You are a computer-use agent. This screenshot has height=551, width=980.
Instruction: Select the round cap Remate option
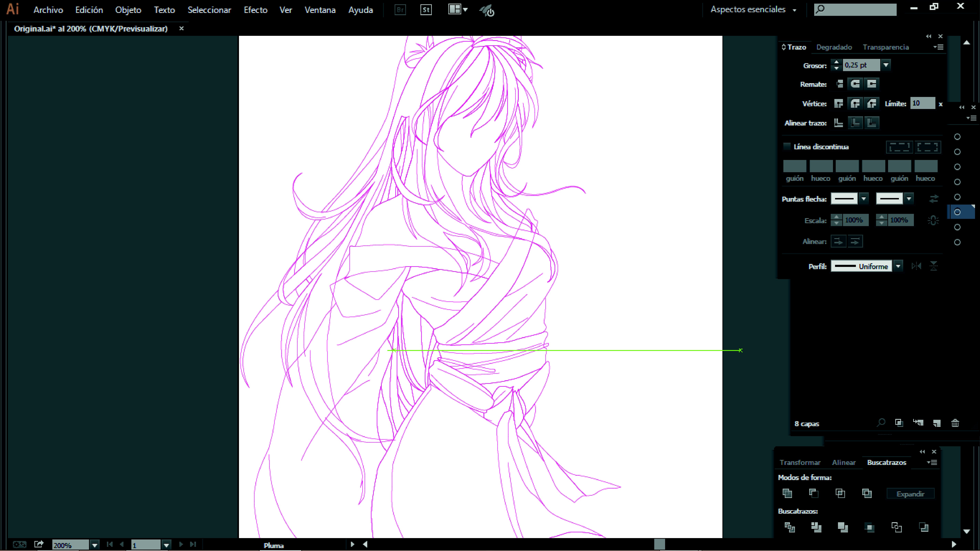[x=855, y=84]
